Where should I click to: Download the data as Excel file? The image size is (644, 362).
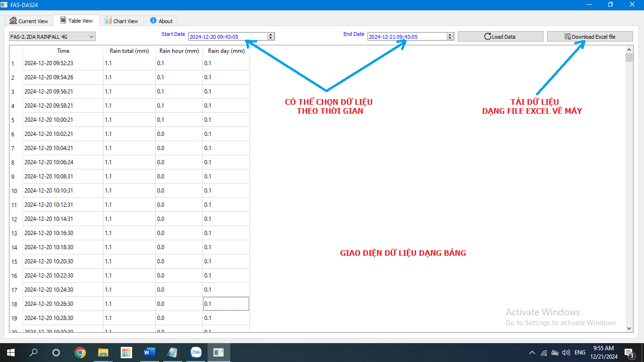[x=590, y=36]
